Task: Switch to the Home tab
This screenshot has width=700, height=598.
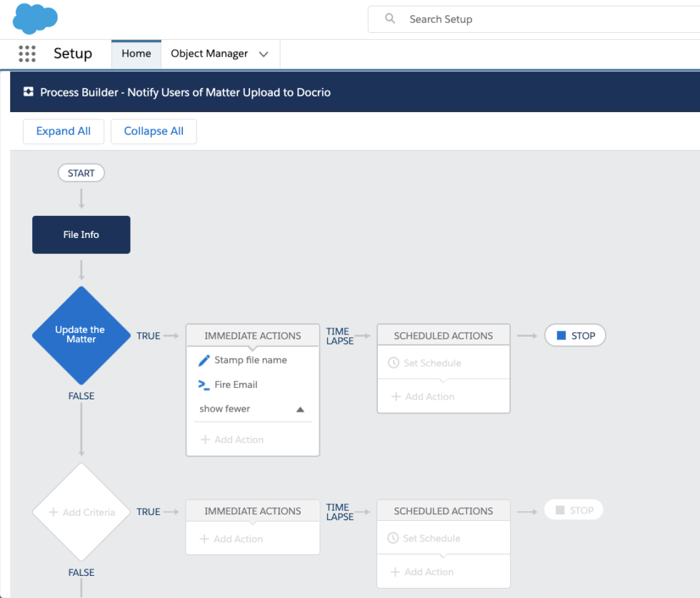Action: pyautogui.click(x=136, y=54)
